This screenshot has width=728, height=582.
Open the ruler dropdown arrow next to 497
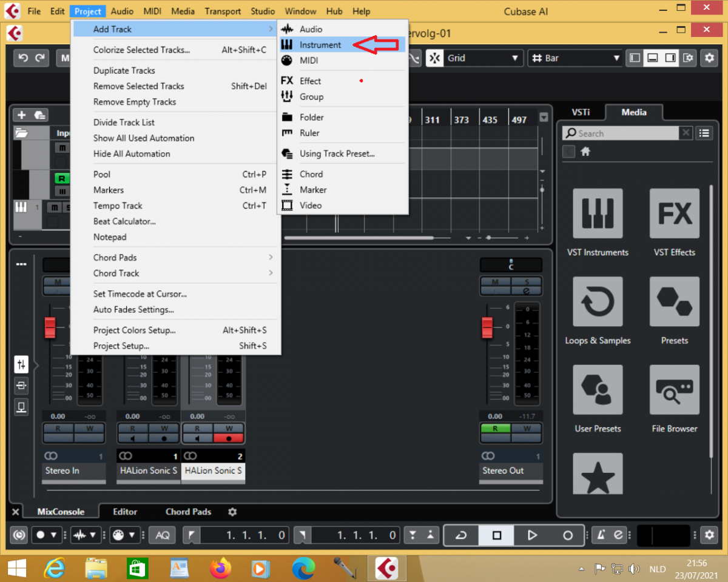point(544,118)
